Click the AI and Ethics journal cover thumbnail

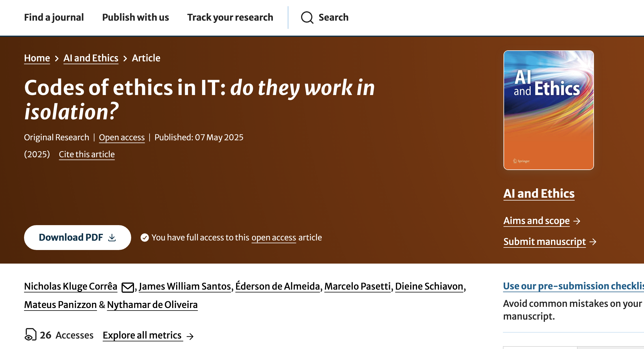[x=549, y=110]
